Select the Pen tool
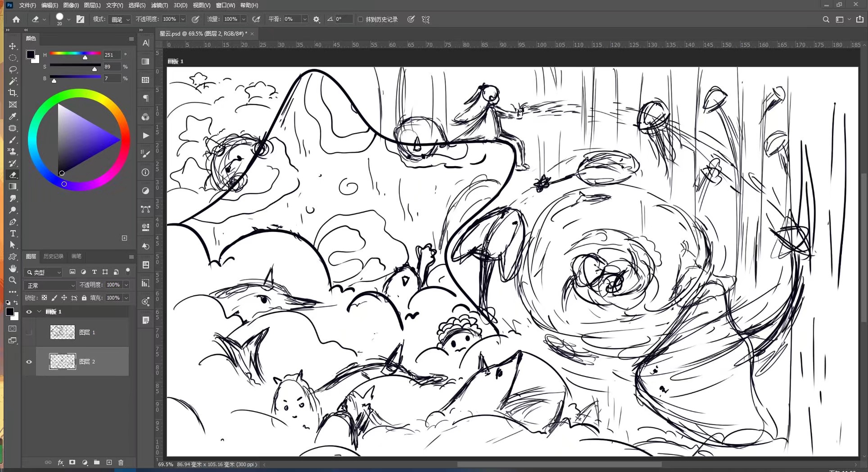This screenshot has width=868, height=472. 13,222
